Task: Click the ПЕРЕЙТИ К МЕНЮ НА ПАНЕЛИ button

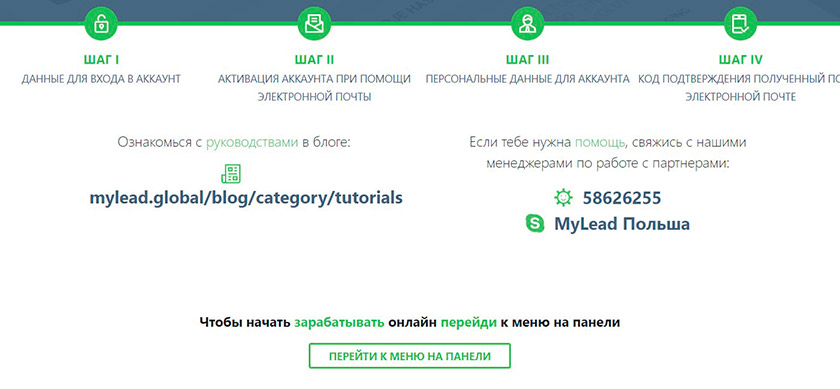Action: coord(410,356)
